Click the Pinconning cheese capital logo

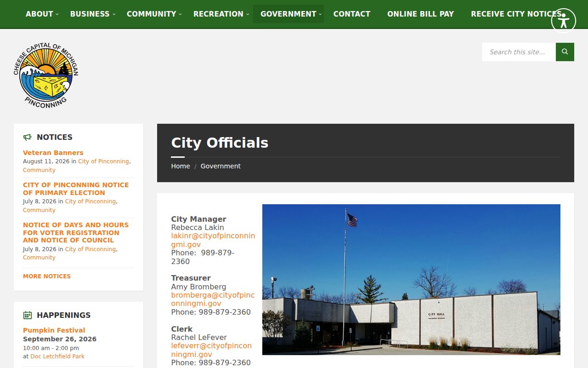coord(46,76)
